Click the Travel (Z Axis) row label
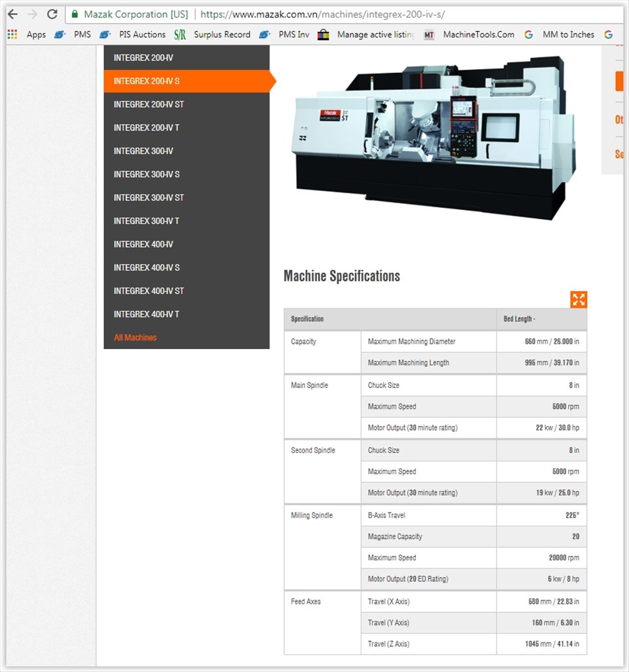The width and height of the screenshot is (629, 672). point(389,644)
